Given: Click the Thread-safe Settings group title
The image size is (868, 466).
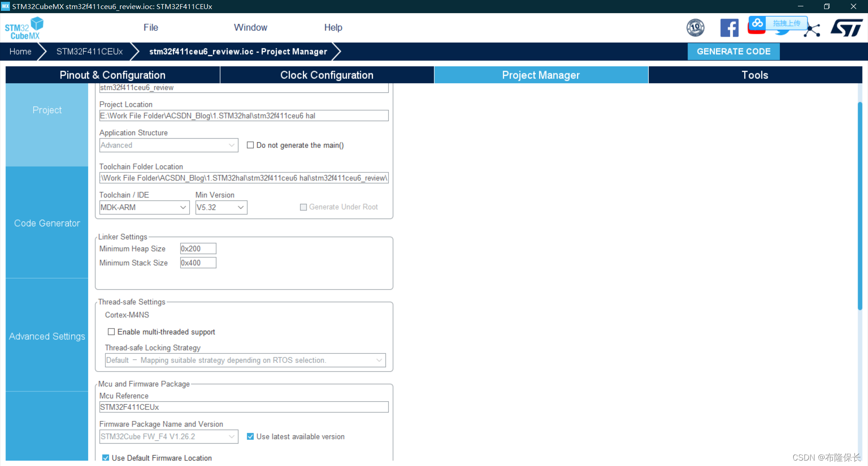Looking at the screenshot, I should 132,302.
